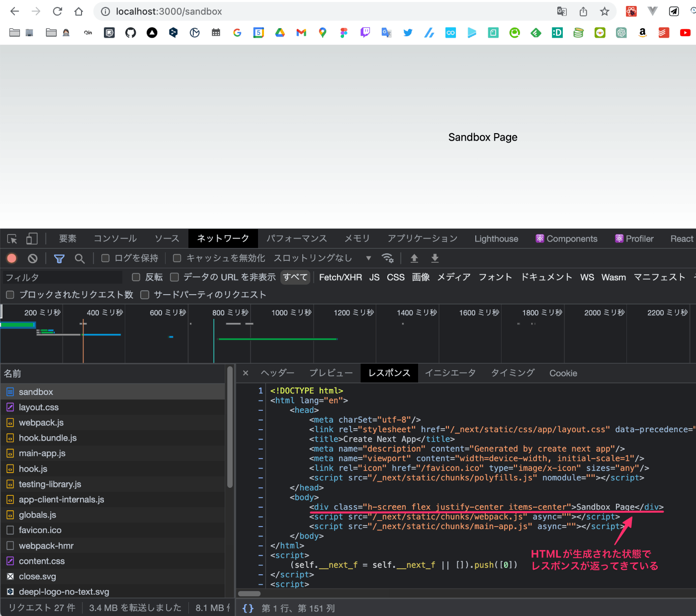Filter requests by CSS type
Viewport: 696px width, 616px height.
(x=396, y=277)
